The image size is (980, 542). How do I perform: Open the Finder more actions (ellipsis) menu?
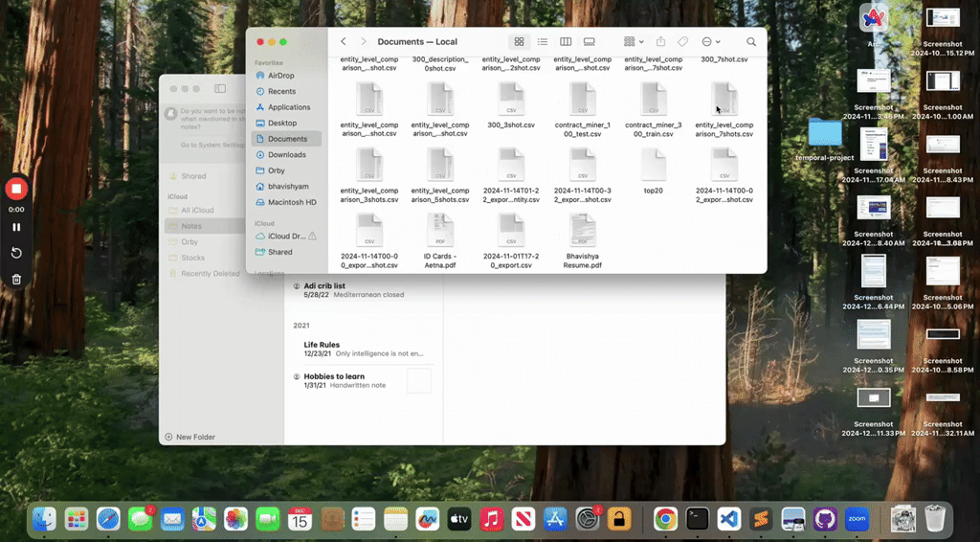click(x=710, y=42)
